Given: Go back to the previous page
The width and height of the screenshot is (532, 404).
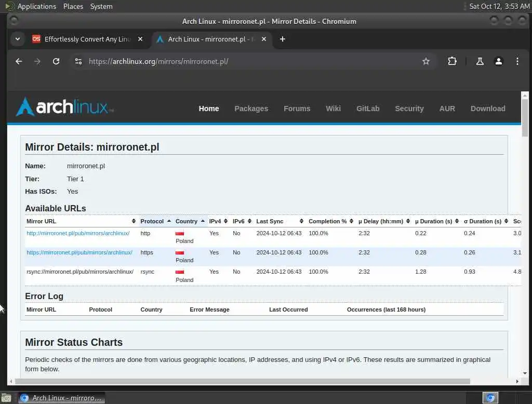Looking at the screenshot, I should [x=19, y=61].
